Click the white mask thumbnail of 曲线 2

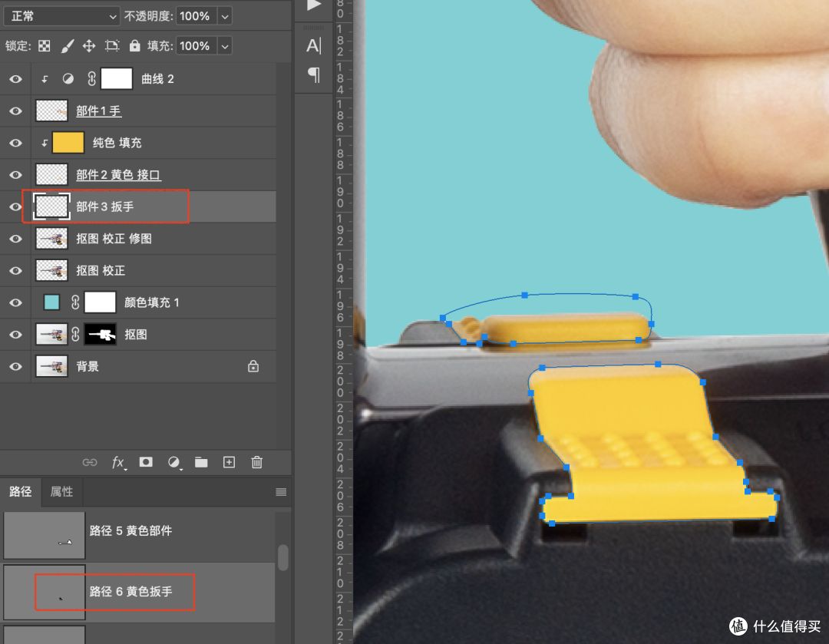117,79
